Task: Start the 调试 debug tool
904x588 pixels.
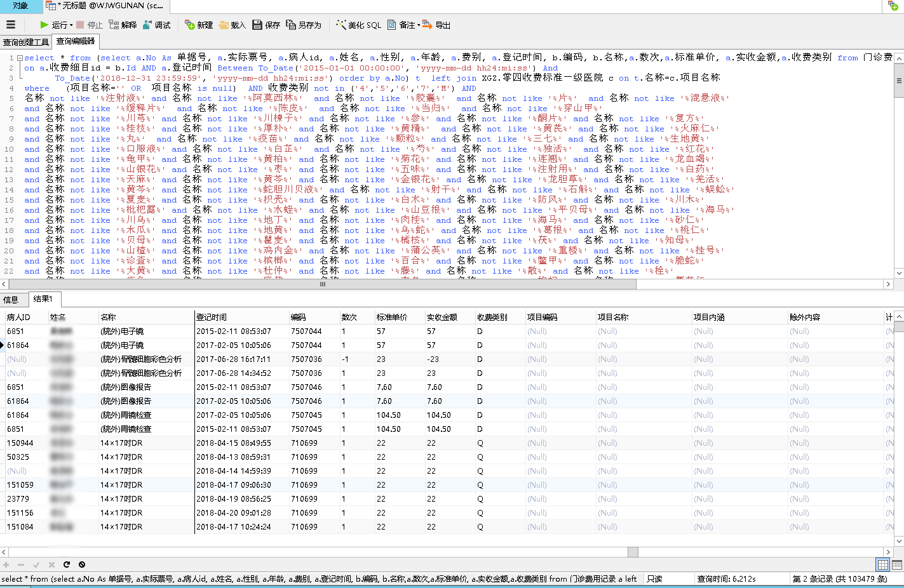Action: (x=157, y=25)
